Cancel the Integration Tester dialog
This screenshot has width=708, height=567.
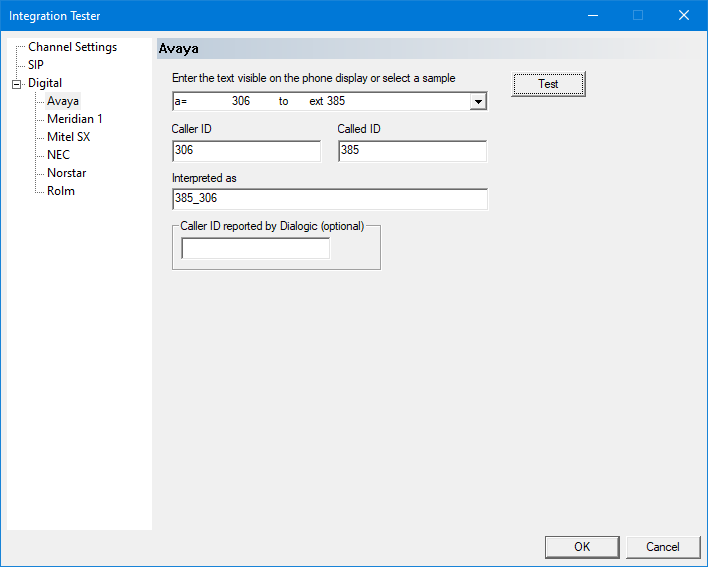[662, 547]
